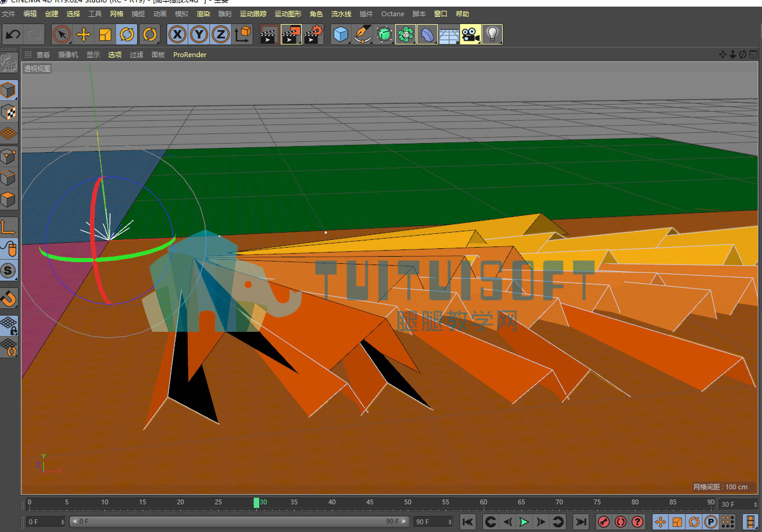This screenshot has height=532, width=762.
Task: Jump to the end of the animation
Action: pyautogui.click(x=581, y=522)
